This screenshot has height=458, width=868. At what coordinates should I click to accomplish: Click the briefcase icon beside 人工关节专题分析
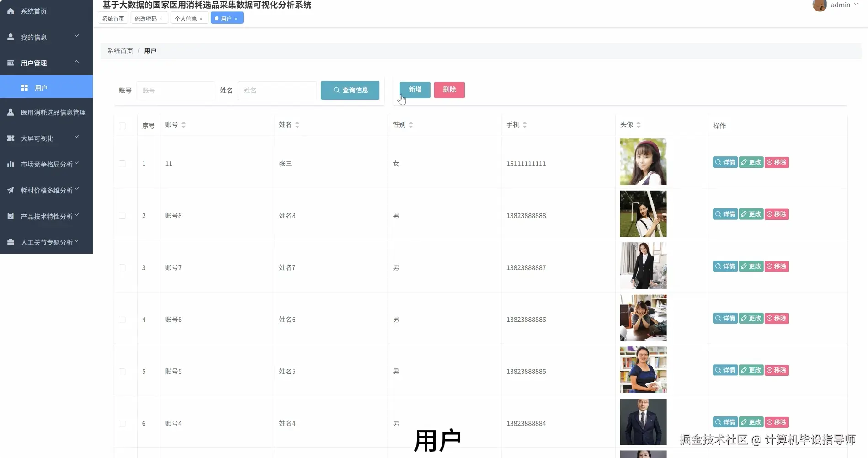pos(11,242)
